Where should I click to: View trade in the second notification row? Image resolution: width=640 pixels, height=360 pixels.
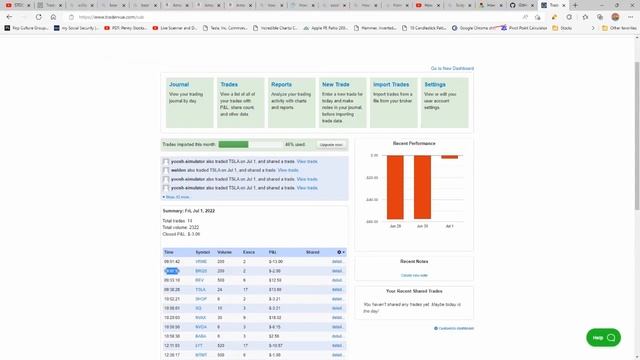(288, 170)
